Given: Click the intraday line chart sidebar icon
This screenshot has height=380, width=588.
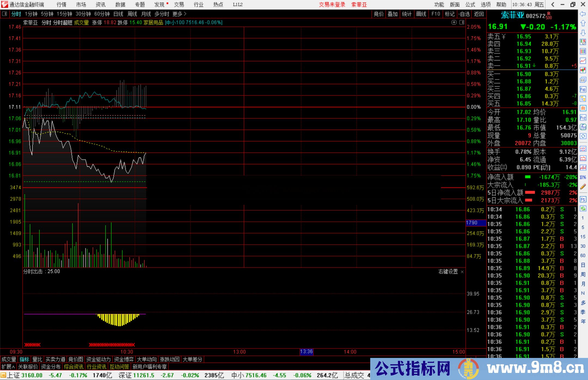Looking at the screenshot, I should (583, 61).
